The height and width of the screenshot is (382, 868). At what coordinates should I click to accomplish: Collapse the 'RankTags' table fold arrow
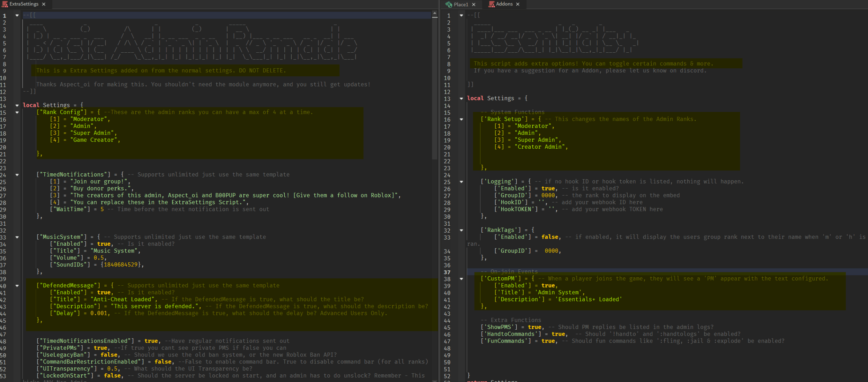pyautogui.click(x=461, y=230)
